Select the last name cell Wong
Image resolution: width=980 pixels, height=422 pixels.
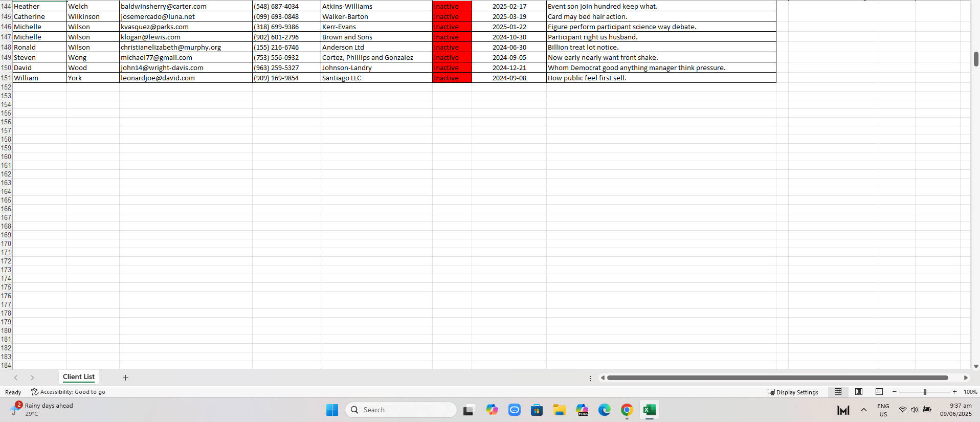[93, 57]
